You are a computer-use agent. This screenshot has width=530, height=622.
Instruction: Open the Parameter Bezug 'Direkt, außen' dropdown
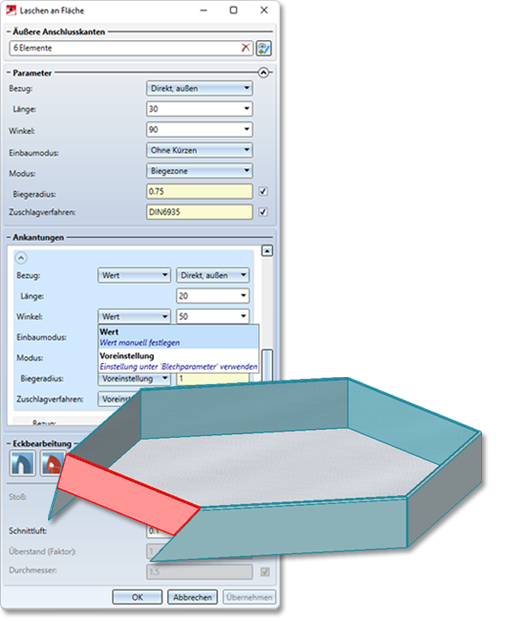click(199, 88)
